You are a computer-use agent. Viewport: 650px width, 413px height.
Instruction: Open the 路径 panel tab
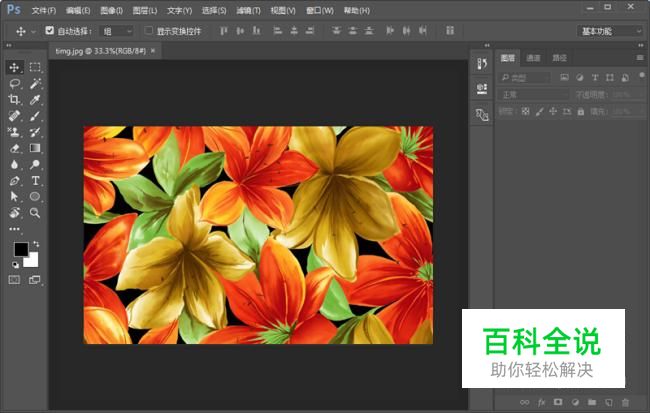[x=559, y=59]
